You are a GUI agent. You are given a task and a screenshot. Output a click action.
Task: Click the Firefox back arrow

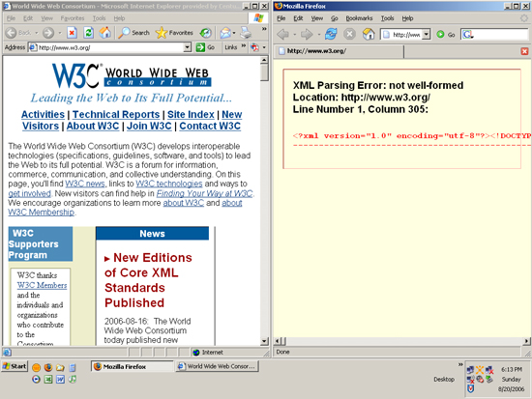[283, 34]
